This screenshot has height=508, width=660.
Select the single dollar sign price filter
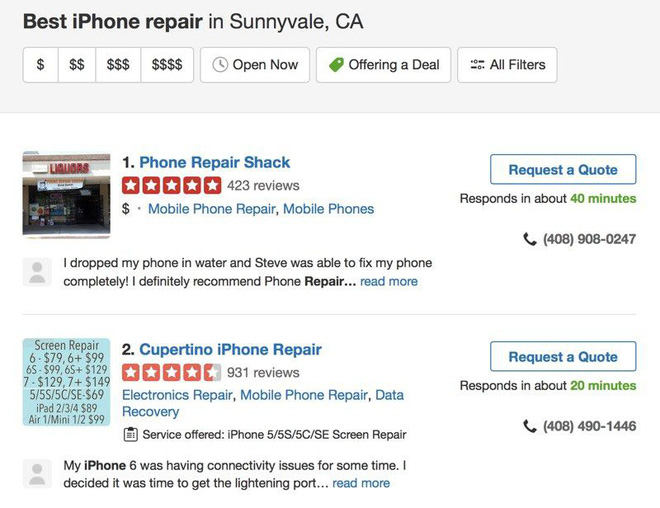tap(40, 65)
